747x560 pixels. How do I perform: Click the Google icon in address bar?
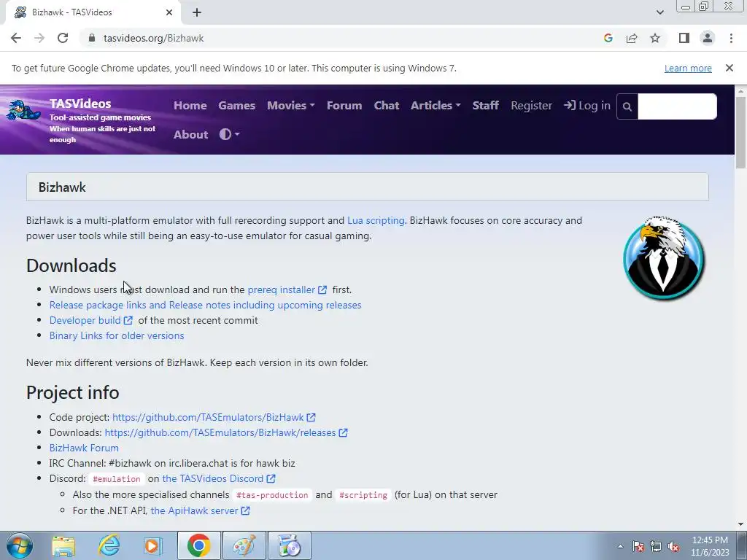click(x=608, y=38)
